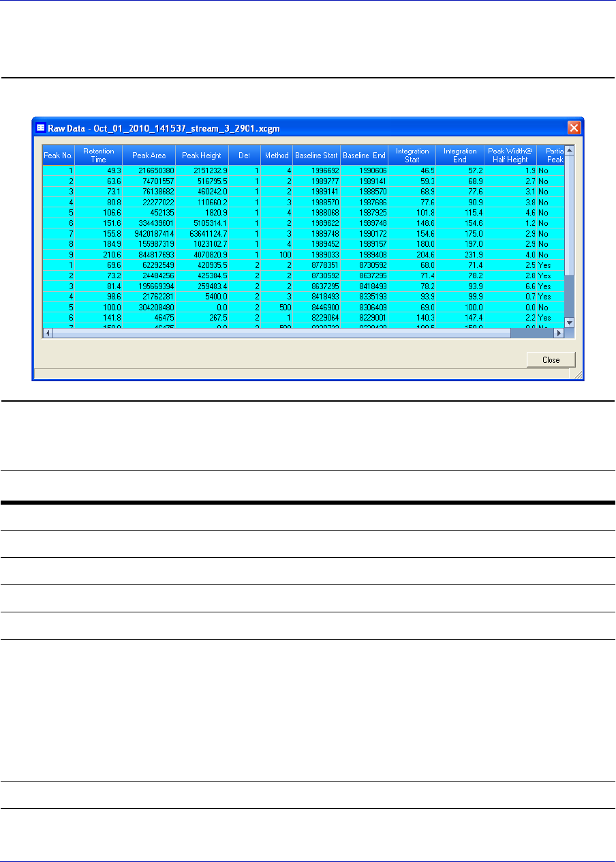Click the Peak No. column header
Image resolution: width=616 pixels, height=862 pixels.
pos(58,155)
